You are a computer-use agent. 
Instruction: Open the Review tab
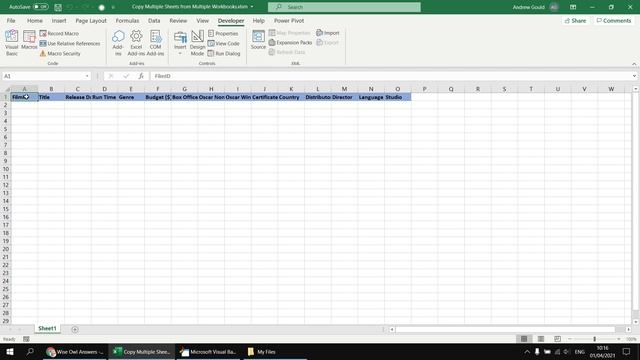178,20
